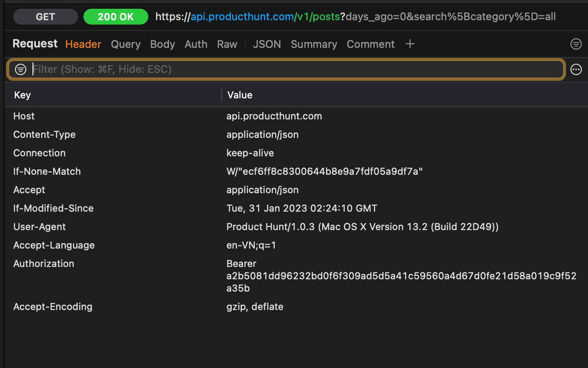Open the Summary tab
588x368 pixels.
(314, 44)
